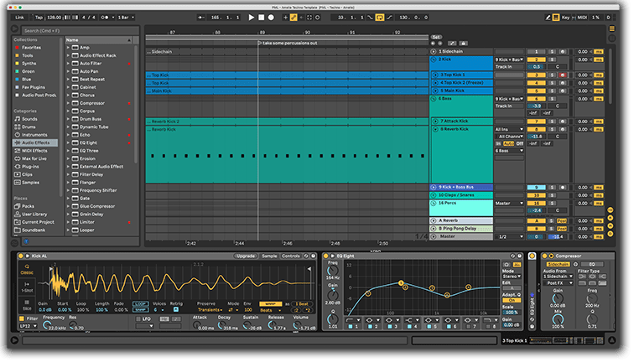644x362 pixels.
Task: Click the LOOP button in Kick AL
Action: (141, 303)
